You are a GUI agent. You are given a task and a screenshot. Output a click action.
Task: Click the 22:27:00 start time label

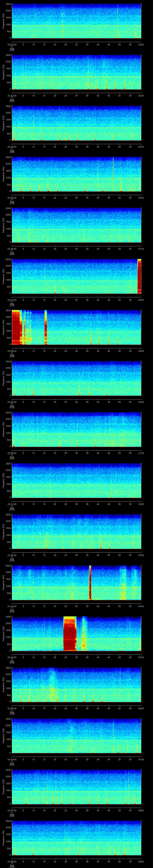[12, 300]
